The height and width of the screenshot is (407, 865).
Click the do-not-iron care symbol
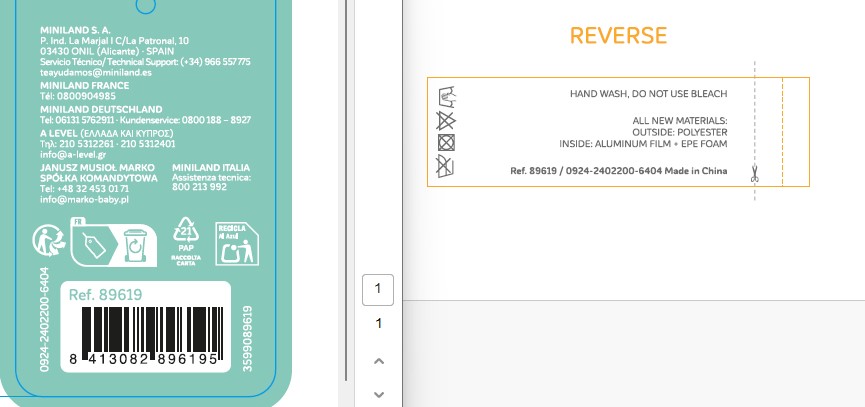pos(447,166)
